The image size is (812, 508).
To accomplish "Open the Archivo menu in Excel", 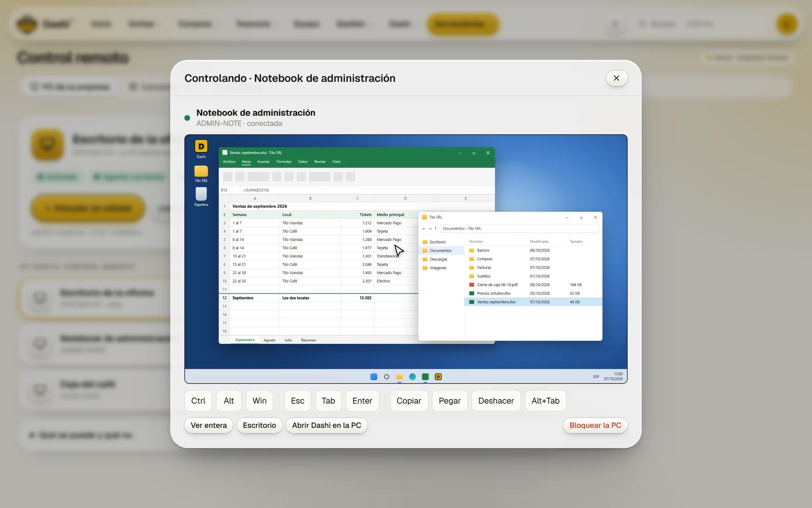I will [229, 162].
